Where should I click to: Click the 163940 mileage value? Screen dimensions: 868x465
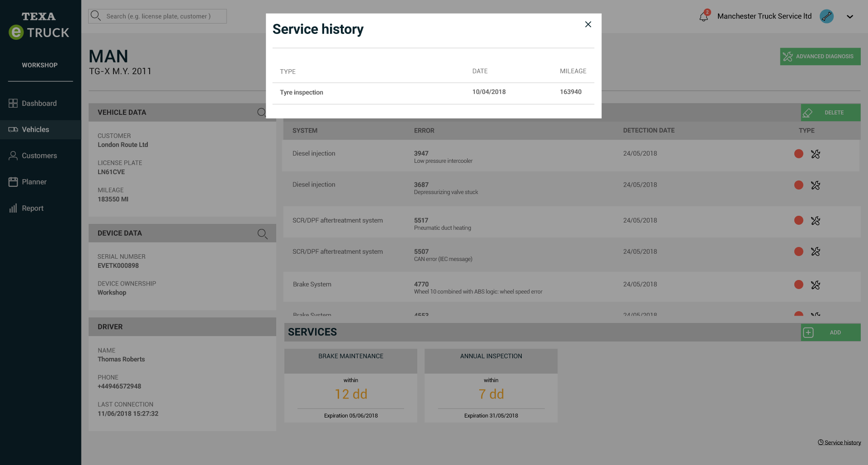pos(571,92)
